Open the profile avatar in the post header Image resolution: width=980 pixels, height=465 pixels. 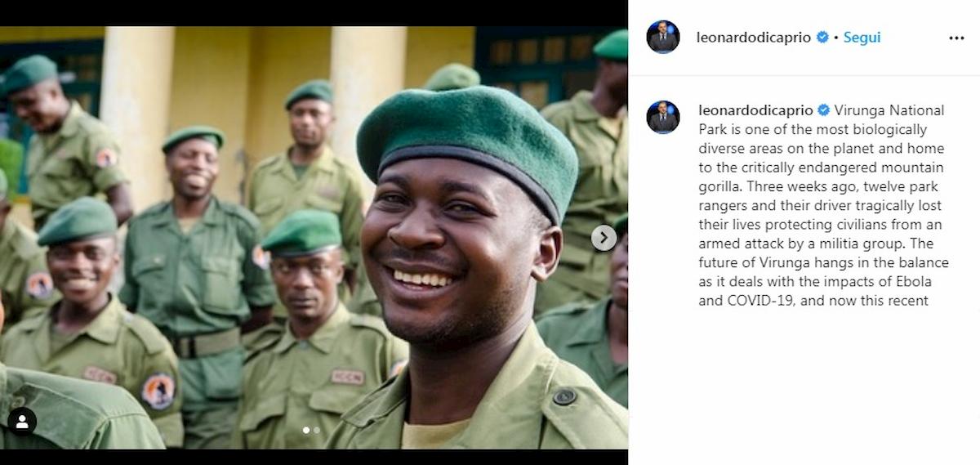coord(663,37)
